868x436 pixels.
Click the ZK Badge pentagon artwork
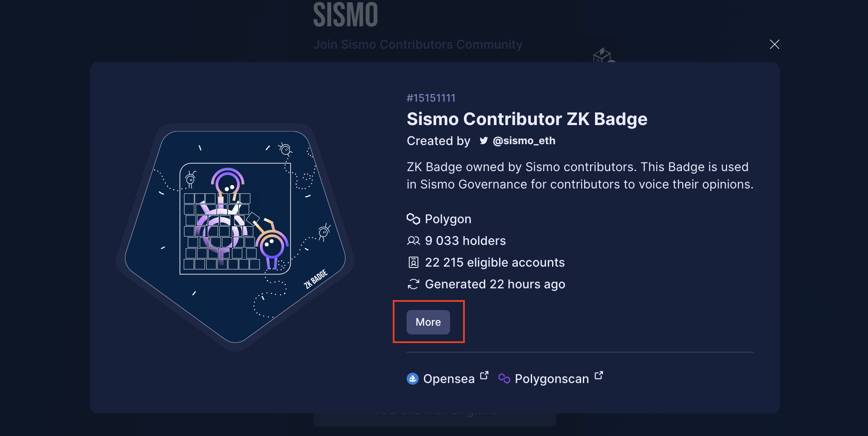[235, 237]
